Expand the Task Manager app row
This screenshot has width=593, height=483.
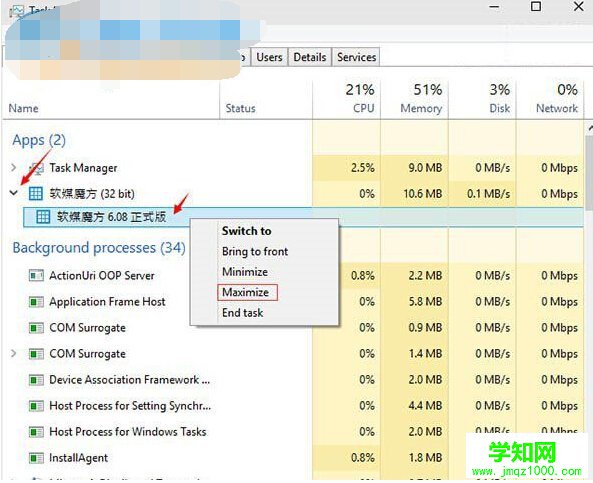click(x=14, y=167)
